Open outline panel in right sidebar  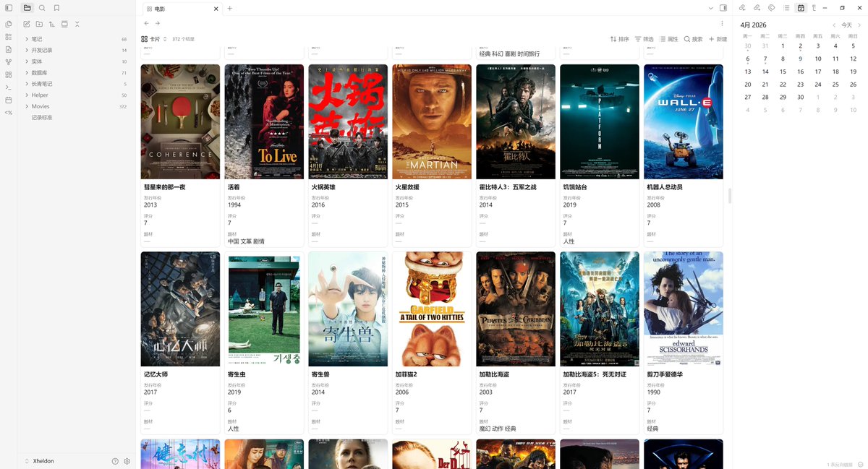coord(786,8)
